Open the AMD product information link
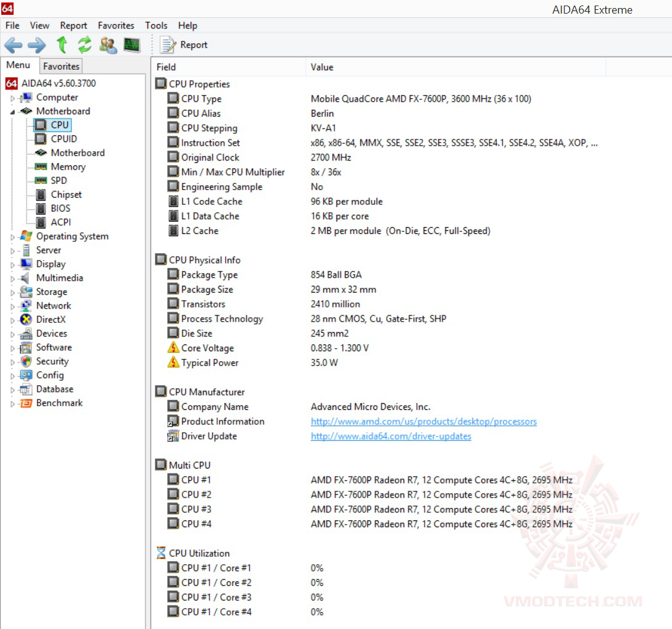This screenshot has width=672, height=629. (x=423, y=422)
